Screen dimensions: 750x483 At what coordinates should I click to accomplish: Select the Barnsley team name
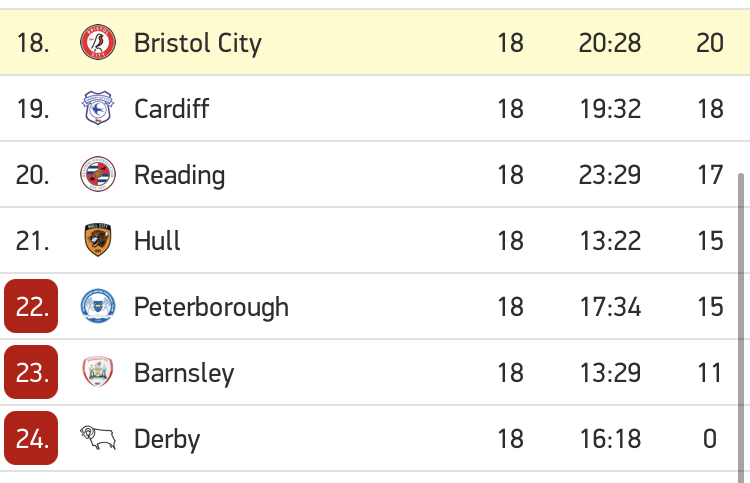click(x=184, y=373)
